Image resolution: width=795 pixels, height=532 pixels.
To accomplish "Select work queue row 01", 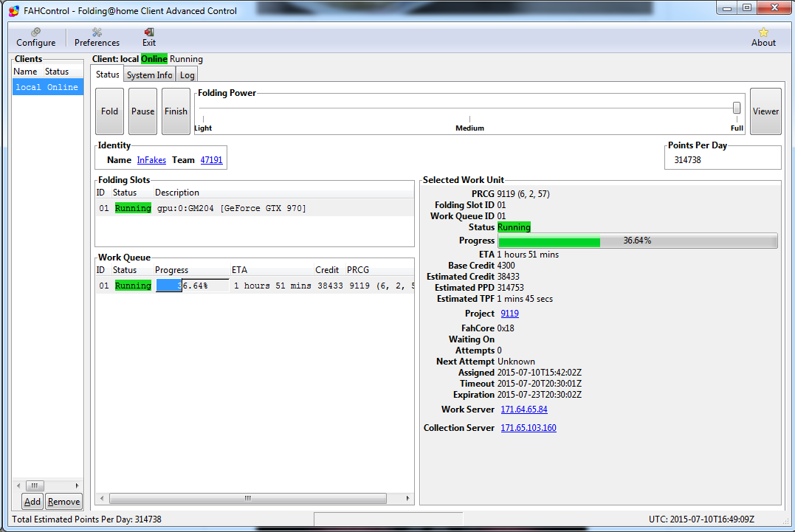I will (x=255, y=286).
